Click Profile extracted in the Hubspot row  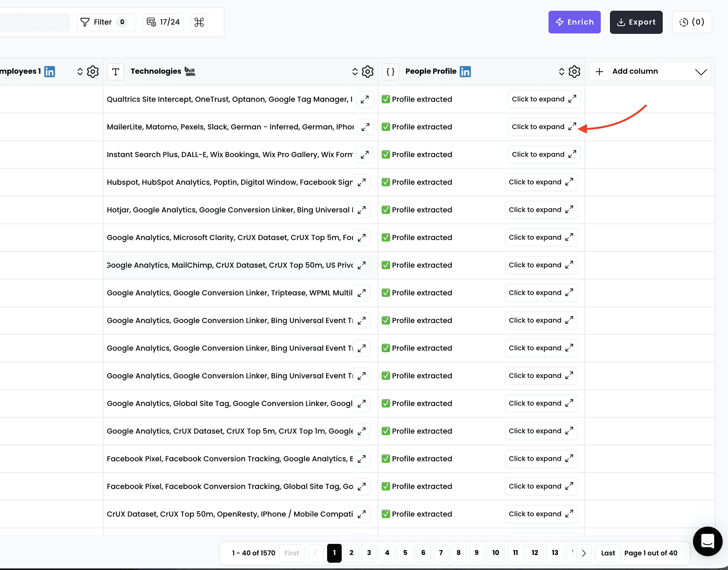click(417, 182)
